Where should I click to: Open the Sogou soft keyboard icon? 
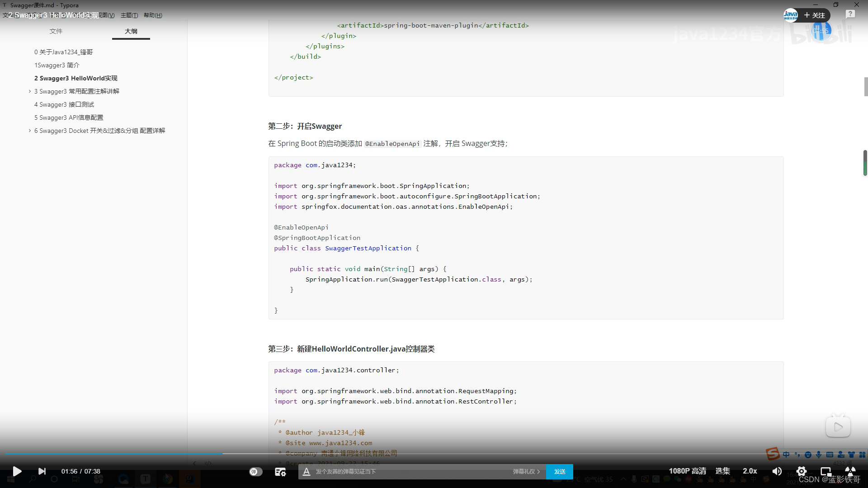pyautogui.click(x=830, y=455)
